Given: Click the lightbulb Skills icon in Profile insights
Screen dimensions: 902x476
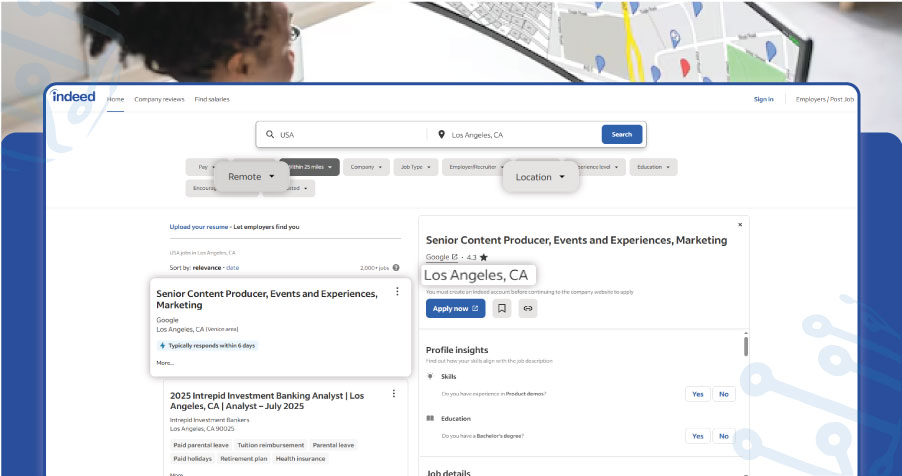Looking at the screenshot, I should pos(430,376).
